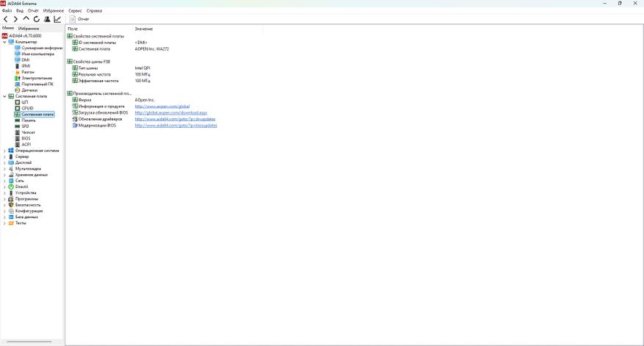Open the Память memory icon
This screenshot has width=644, height=346.
(17, 120)
